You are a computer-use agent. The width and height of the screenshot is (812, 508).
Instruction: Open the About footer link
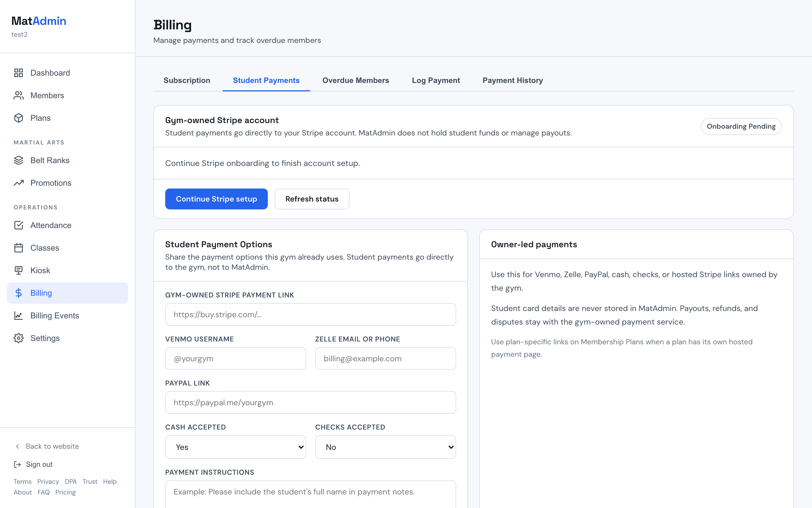(x=23, y=492)
